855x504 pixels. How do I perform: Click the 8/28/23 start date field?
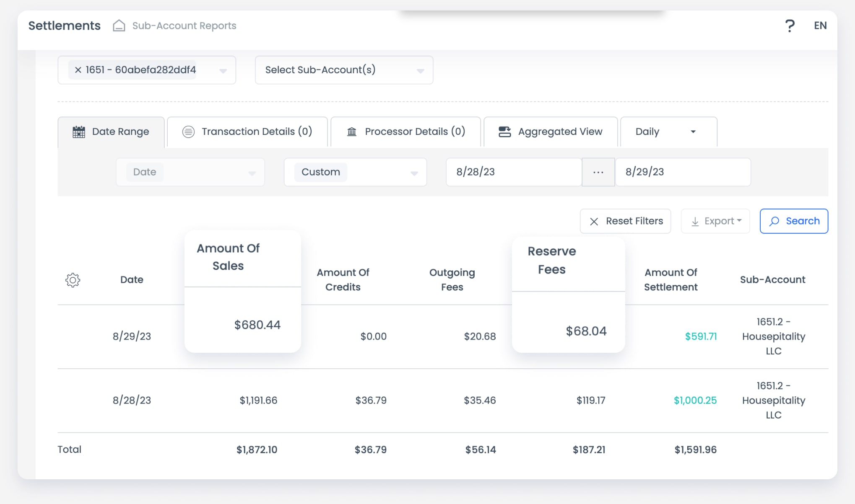[x=513, y=172]
